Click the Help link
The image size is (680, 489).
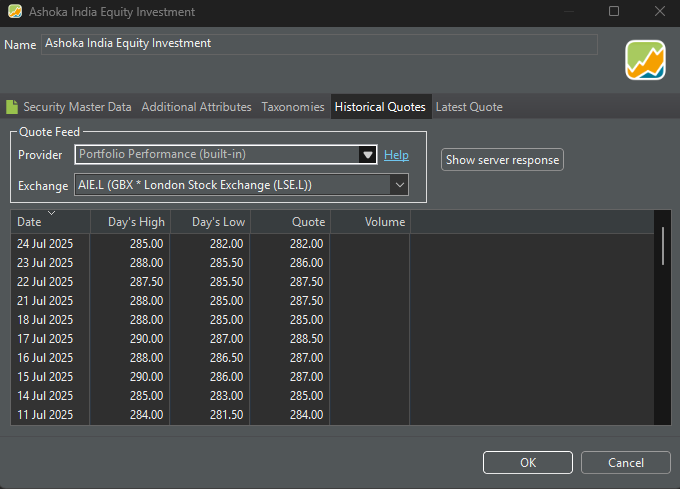tap(396, 155)
